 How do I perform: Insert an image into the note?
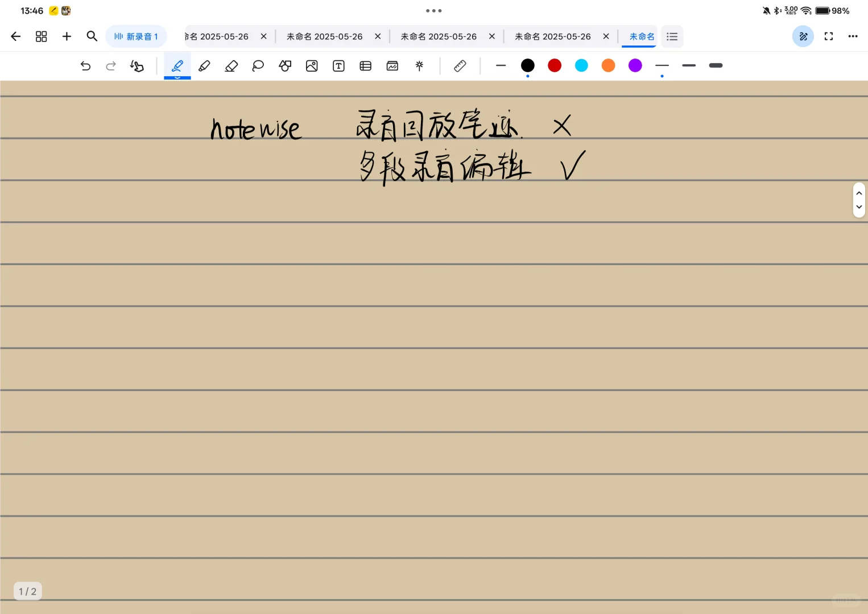[312, 65]
